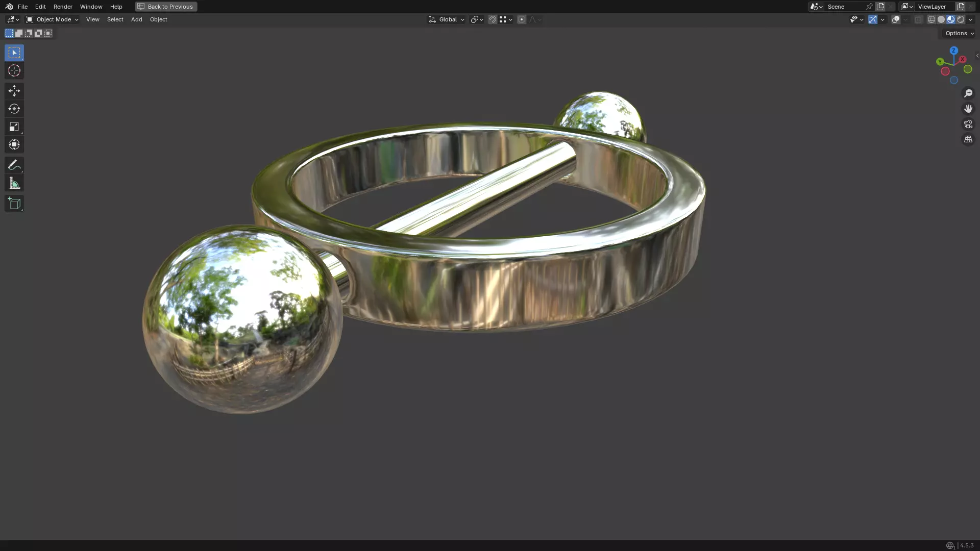The image size is (980, 551).
Task: Choose the Measure ruler tool
Action: (14, 183)
